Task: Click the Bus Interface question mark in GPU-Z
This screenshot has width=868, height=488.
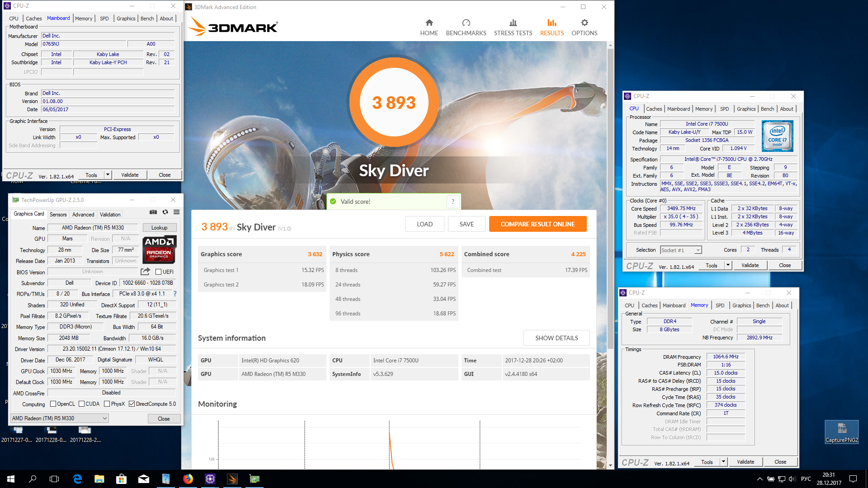Action: (175, 294)
